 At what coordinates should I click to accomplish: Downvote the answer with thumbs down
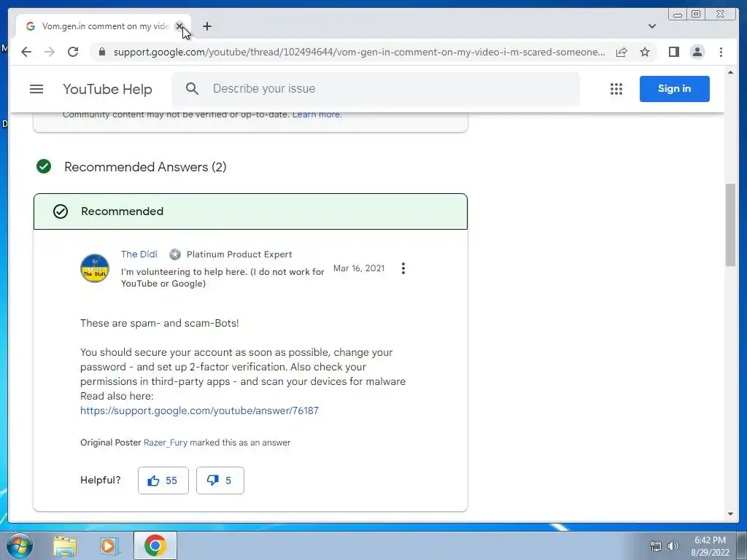[220, 481]
